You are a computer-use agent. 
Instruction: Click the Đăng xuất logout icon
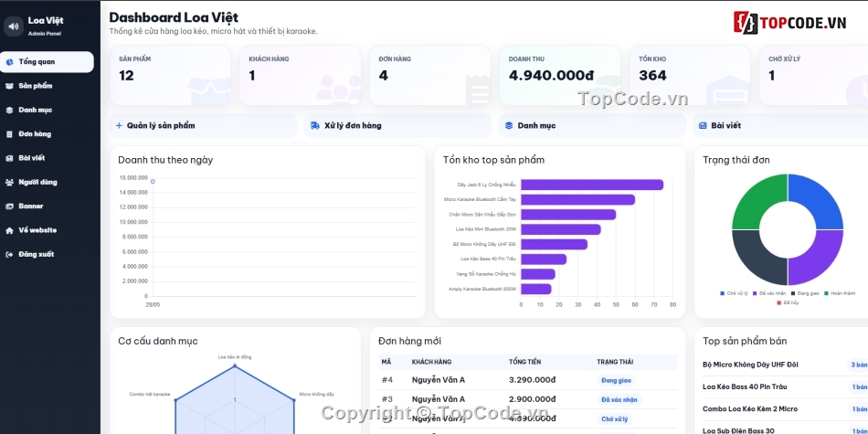(x=9, y=254)
